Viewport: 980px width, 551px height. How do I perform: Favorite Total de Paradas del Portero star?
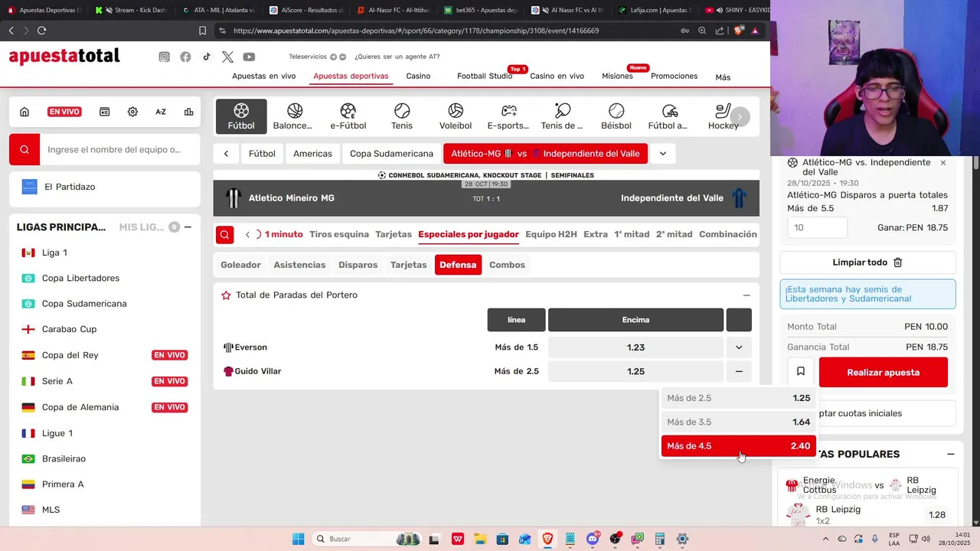coord(226,295)
